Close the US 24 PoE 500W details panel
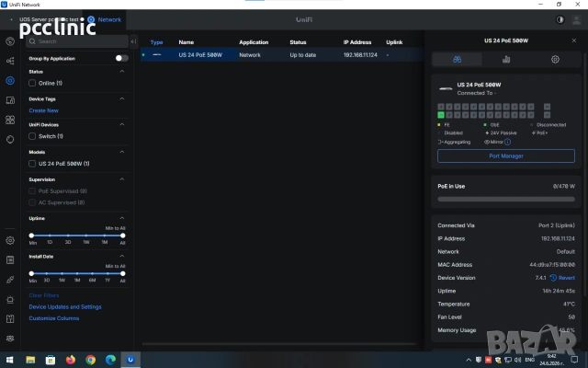Screen dimensions: 588x368 573,40
